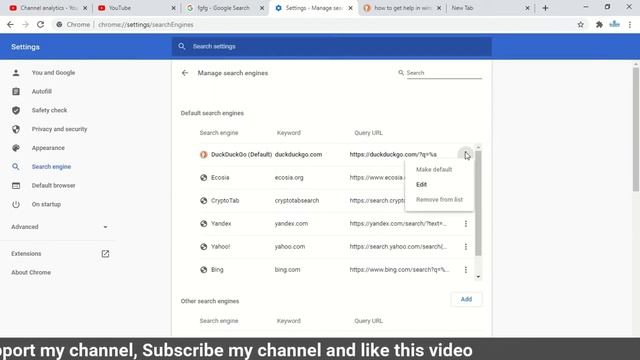Click DuckDuckGo (Default) row name
640x360 pixels.
click(x=241, y=154)
